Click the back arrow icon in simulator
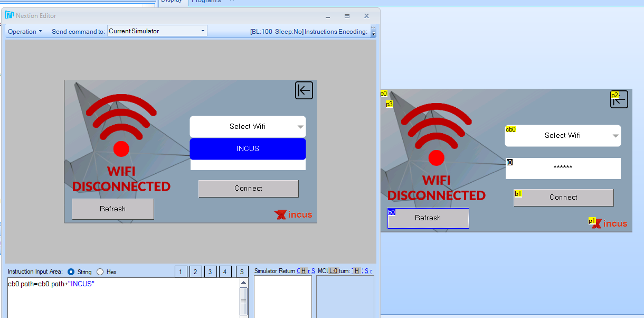This screenshot has height=318, width=644. point(304,90)
